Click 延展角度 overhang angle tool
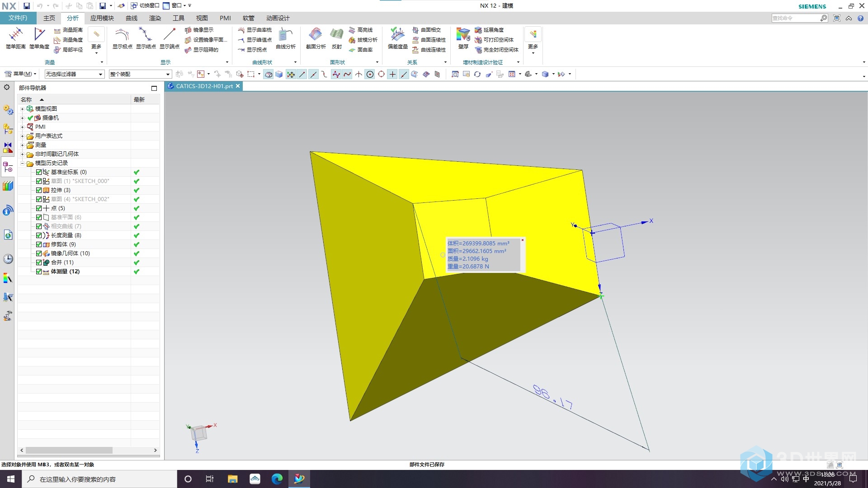This screenshot has width=868, height=488. pyautogui.click(x=489, y=30)
